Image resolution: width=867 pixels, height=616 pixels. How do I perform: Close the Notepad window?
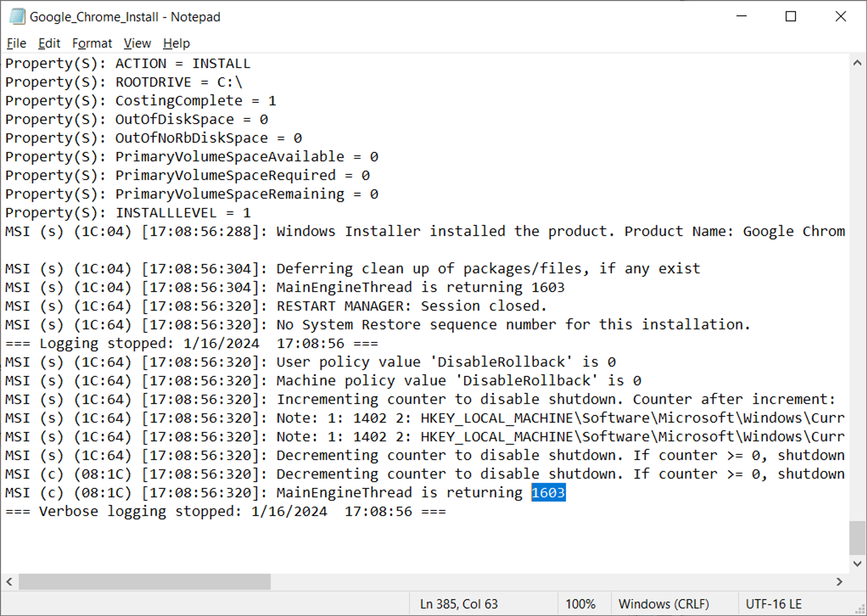pos(841,16)
